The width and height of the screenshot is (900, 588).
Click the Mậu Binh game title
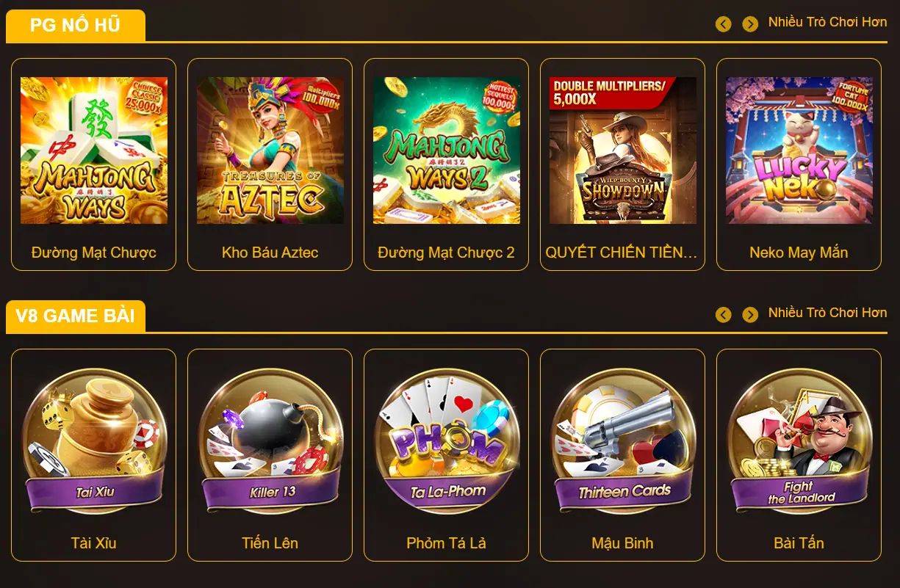click(623, 543)
